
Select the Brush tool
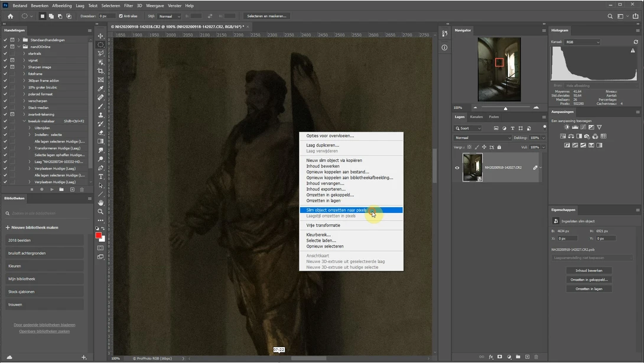(100, 106)
